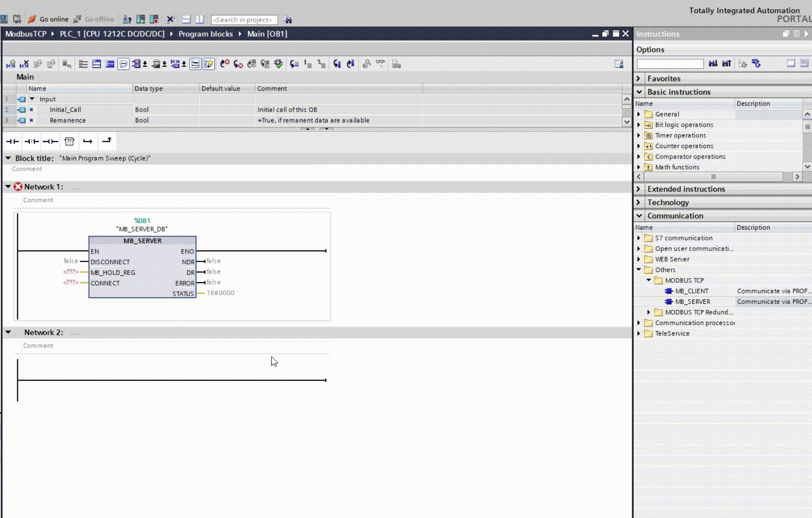The height and width of the screenshot is (518, 812).
Task: Select the normally open contact tool
Action: tap(12, 141)
